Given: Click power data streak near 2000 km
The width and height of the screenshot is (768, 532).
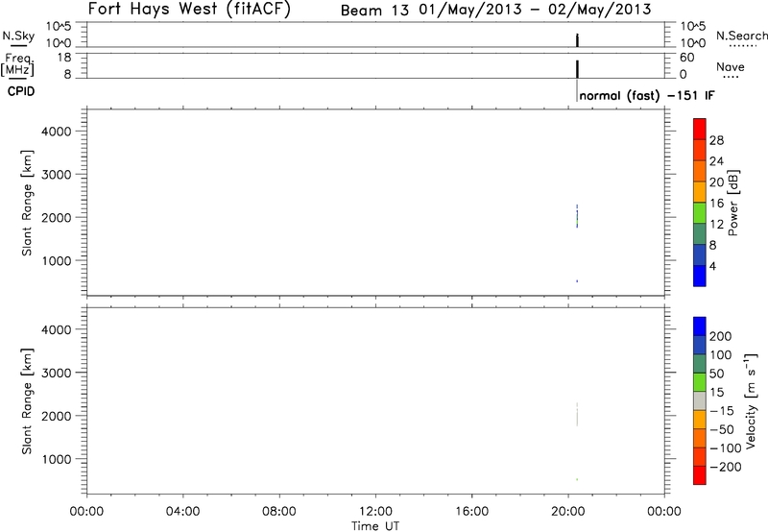Looking at the screenshot, I should 576,216.
